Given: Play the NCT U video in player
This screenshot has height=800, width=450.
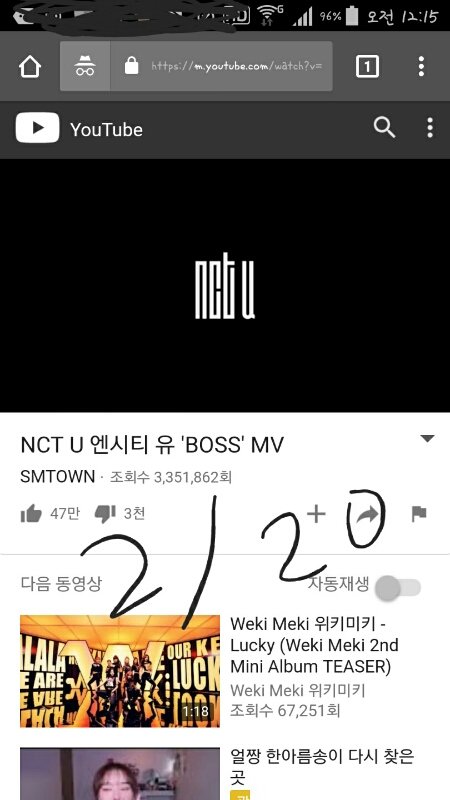Looking at the screenshot, I should click(225, 285).
